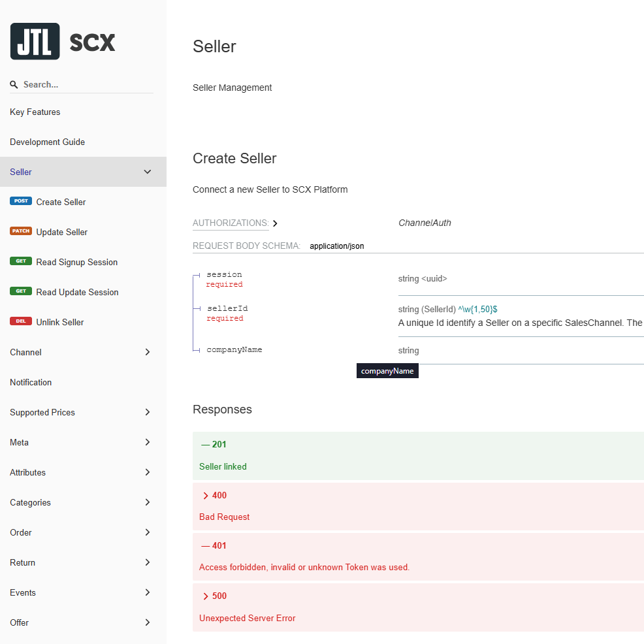
Task: Go to Update Seller endpoint
Action: tap(61, 232)
